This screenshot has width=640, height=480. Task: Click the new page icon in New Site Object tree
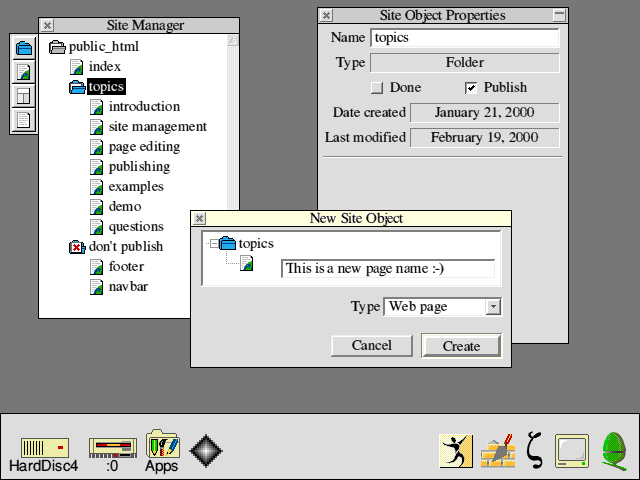(x=247, y=263)
